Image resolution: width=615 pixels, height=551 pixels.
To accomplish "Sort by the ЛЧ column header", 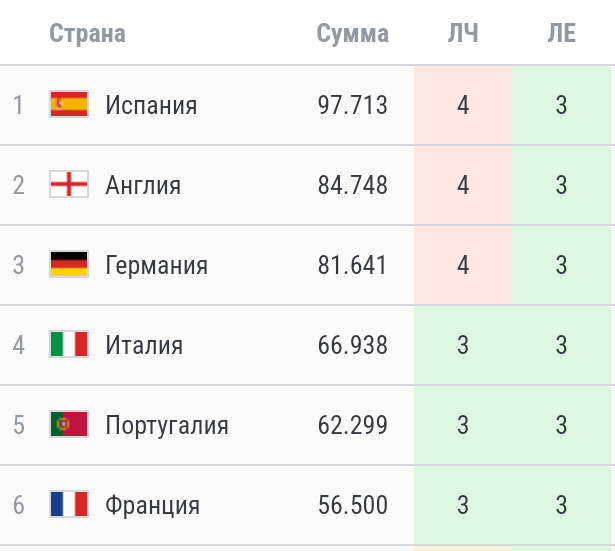I will click(x=463, y=33).
